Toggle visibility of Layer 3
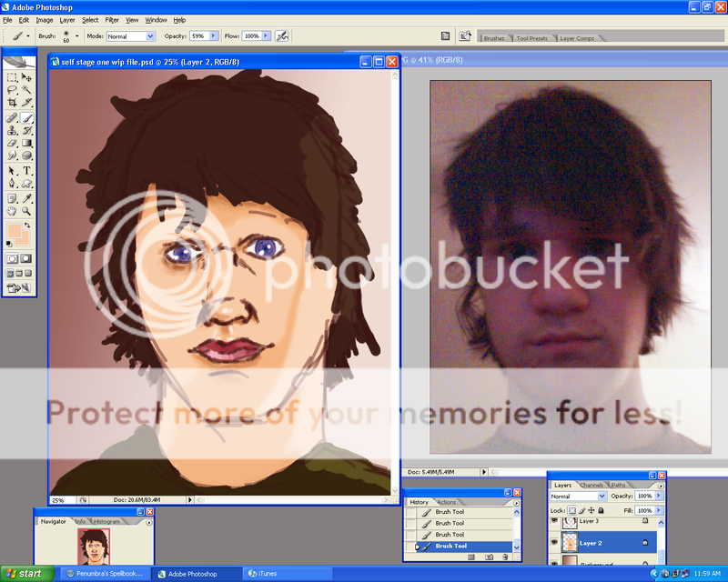This screenshot has width=728, height=582. pos(556,520)
